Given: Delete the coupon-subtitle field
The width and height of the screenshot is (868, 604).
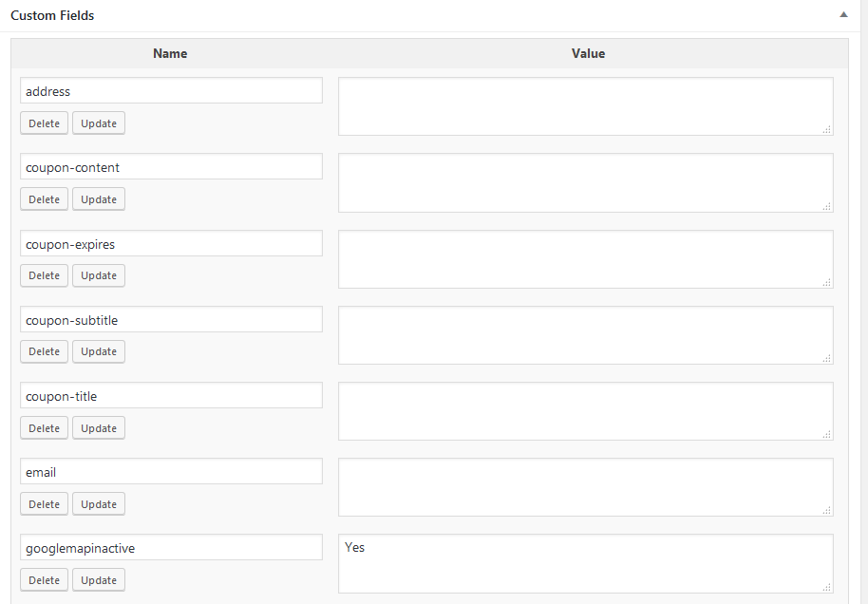Looking at the screenshot, I should [44, 351].
